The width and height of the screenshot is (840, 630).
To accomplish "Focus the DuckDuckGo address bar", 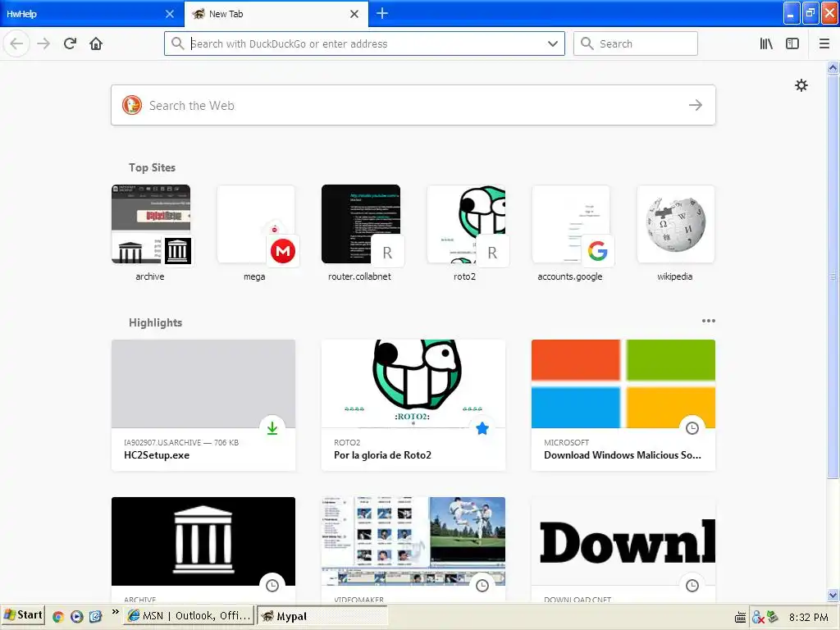I will [x=364, y=44].
